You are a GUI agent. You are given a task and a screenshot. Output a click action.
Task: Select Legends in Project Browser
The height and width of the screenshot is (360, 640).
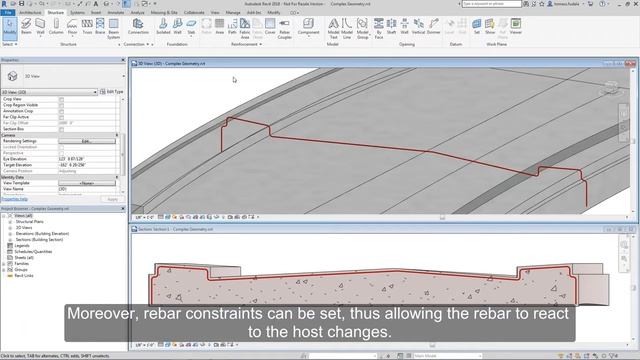pyautogui.click(x=22, y=246)
